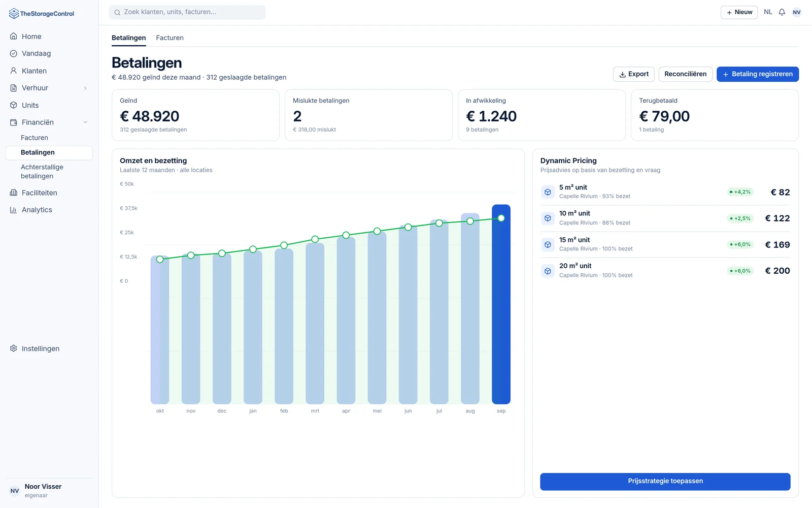The image size is (812, 508).
Task: Select the Betalingen sidebar item
Action: pos(49,152)
